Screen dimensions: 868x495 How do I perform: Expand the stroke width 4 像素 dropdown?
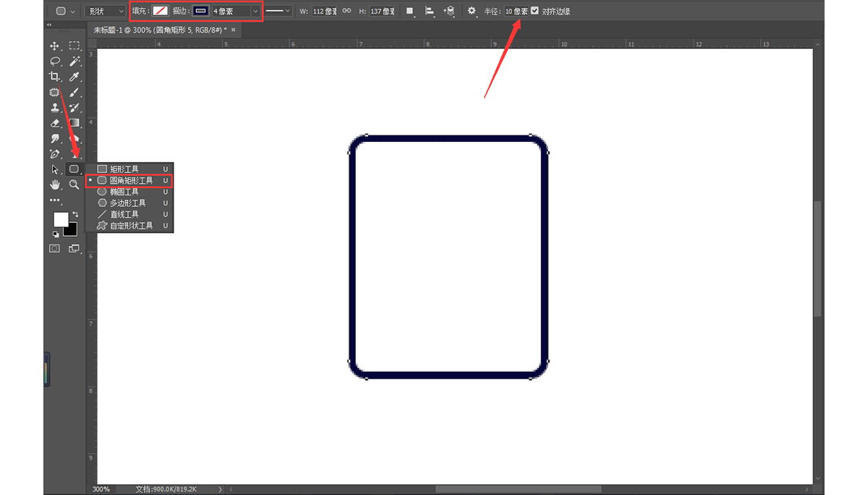255,11
